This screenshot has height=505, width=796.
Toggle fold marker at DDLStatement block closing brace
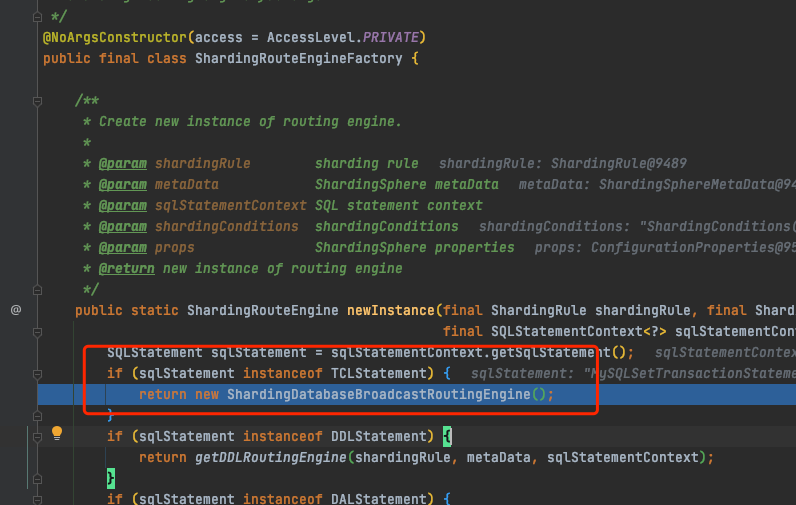[37, 479]
